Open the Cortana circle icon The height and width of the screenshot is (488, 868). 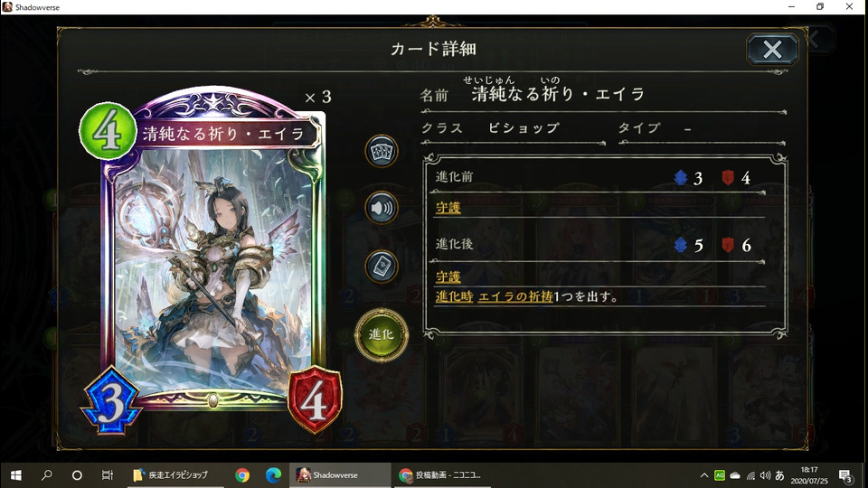tap(77, 474)
